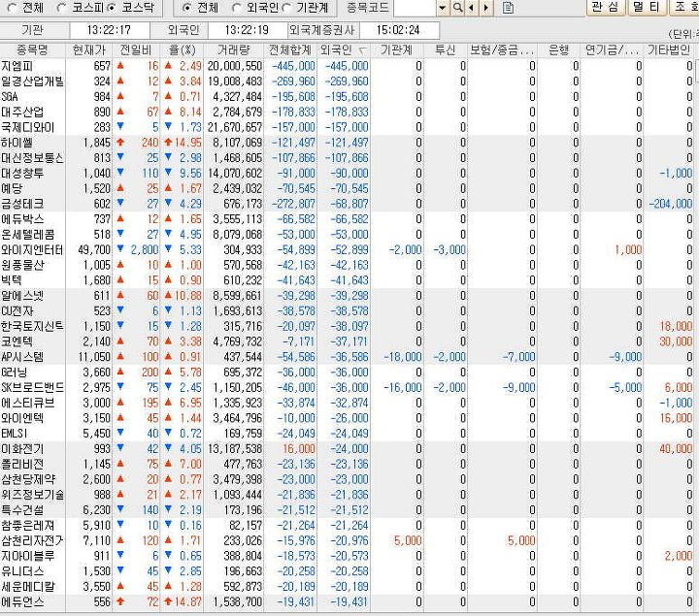Select the 외국인 radio button
This screenshot has width=699, height=616.
[x=237, y=8]
